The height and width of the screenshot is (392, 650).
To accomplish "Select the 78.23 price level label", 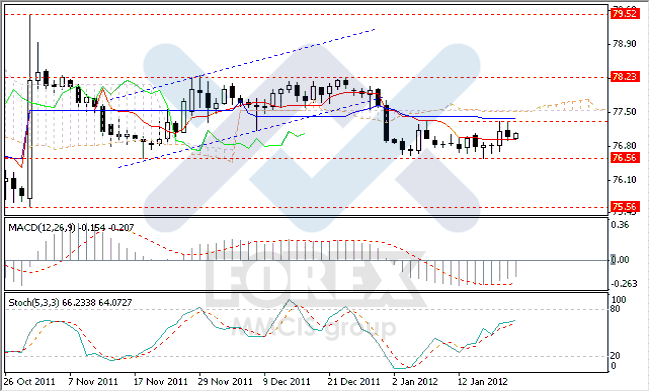I will (x=625, y=77).
